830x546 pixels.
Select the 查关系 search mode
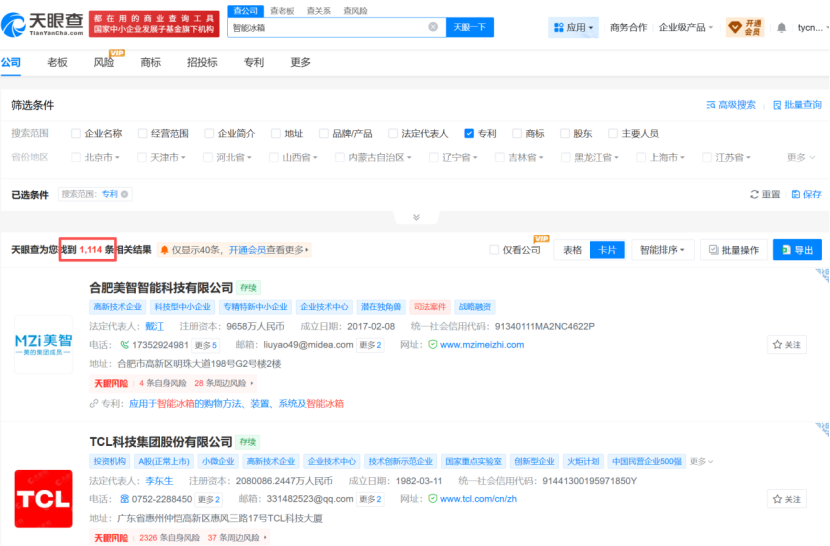[x=319, y=11]
